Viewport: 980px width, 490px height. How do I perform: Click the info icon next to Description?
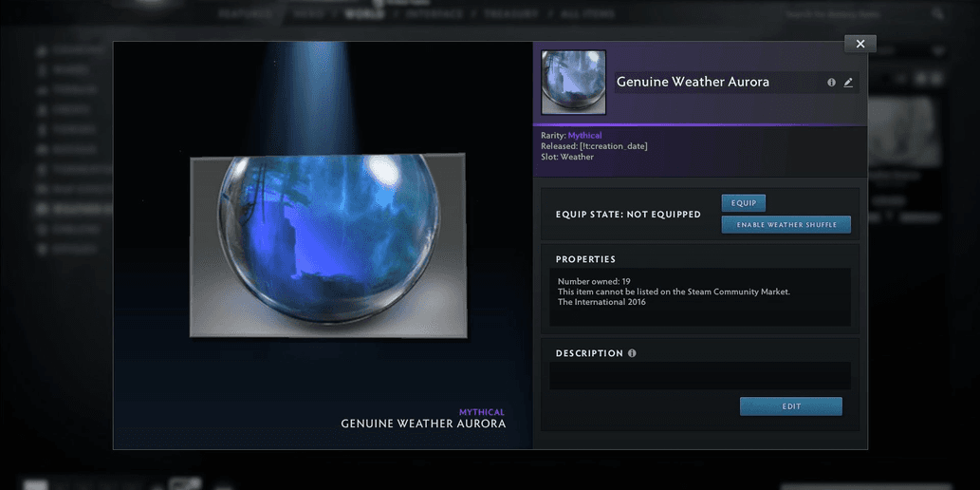[x=632, y=353]
